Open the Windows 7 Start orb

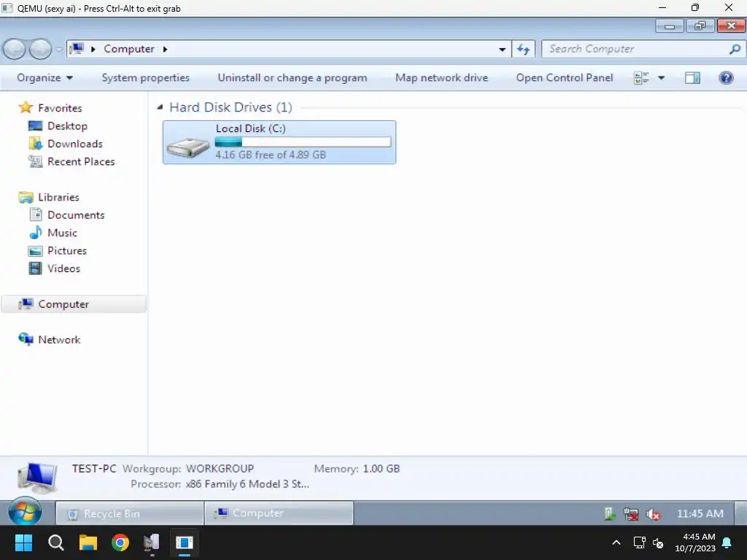pyautogui.click(x=25, y=513)
